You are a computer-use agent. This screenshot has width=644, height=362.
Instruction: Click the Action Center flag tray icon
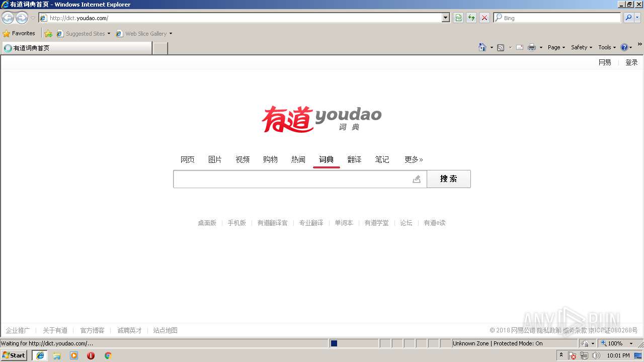(x=573, y=355)
